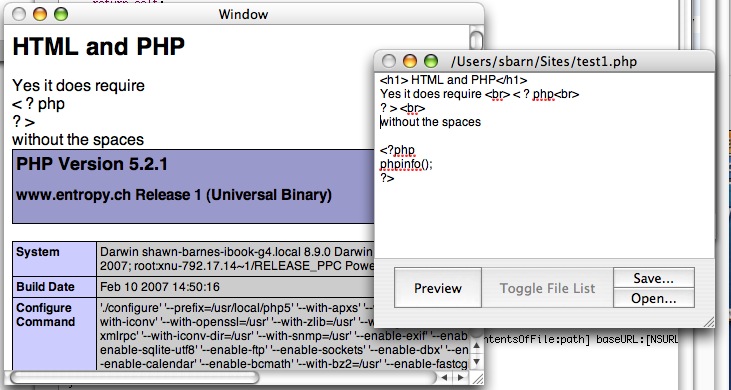This screenshot has width=731, height=390.
Task: Zoom the test1.php editor window
Action: pyautogui.click(x=431, y=61)
